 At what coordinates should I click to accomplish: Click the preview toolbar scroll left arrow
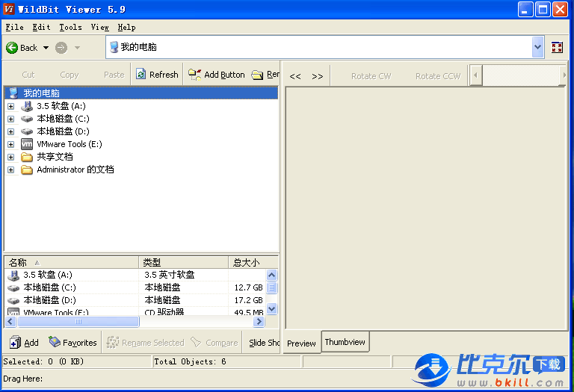pos(475,75)
